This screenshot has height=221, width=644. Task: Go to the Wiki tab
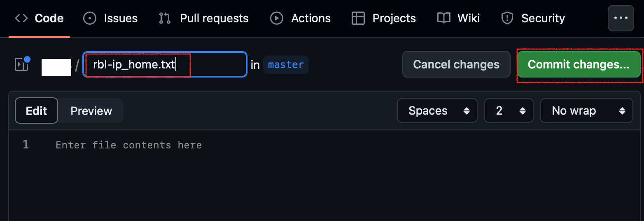(x=459, y=19)
